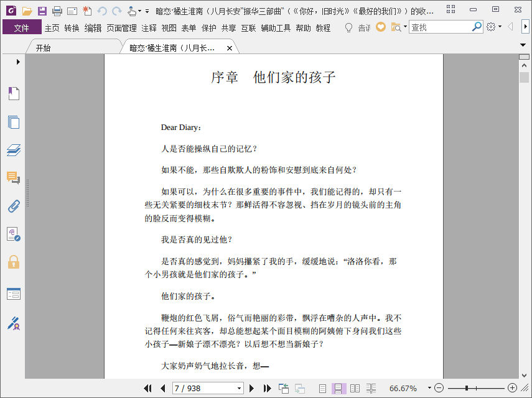This screenshot has width=532, height=398.
Task: Switch to the 主页 ribbon tab
Action: pos(52,28)
